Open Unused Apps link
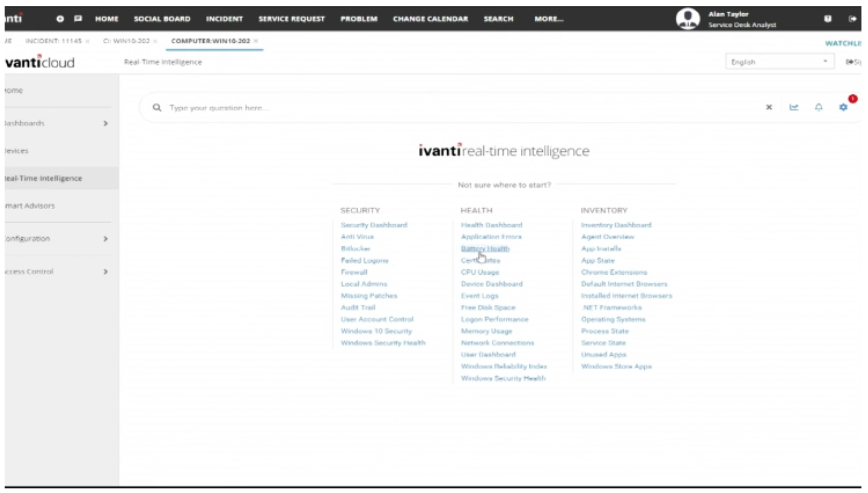 [604, 355]
